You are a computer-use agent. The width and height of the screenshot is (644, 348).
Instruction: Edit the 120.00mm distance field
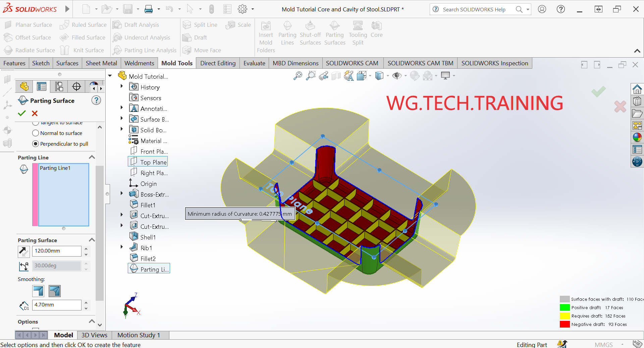[57, 251]
